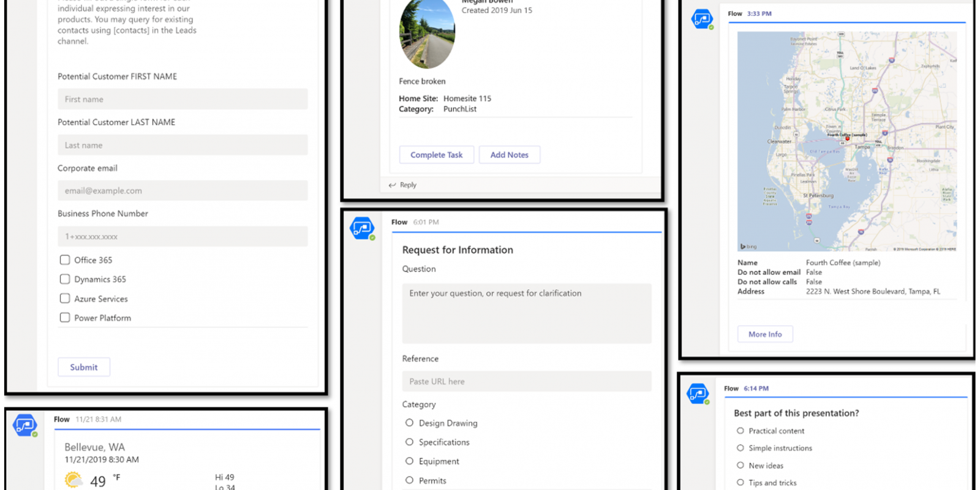Choose the Permits category option
Image resolution: width=980 pixels, height=490 pixels.
pos(409,480)
